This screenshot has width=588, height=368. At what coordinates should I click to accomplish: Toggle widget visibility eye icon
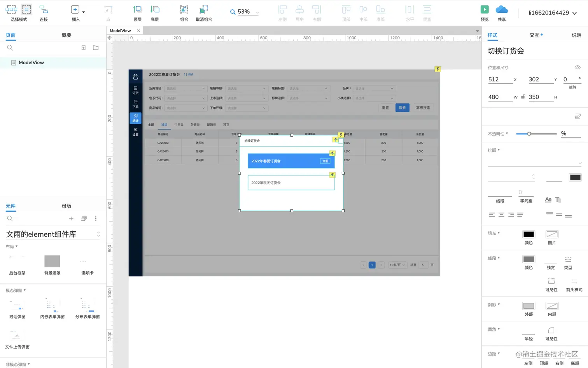click(x=577, y=67)
